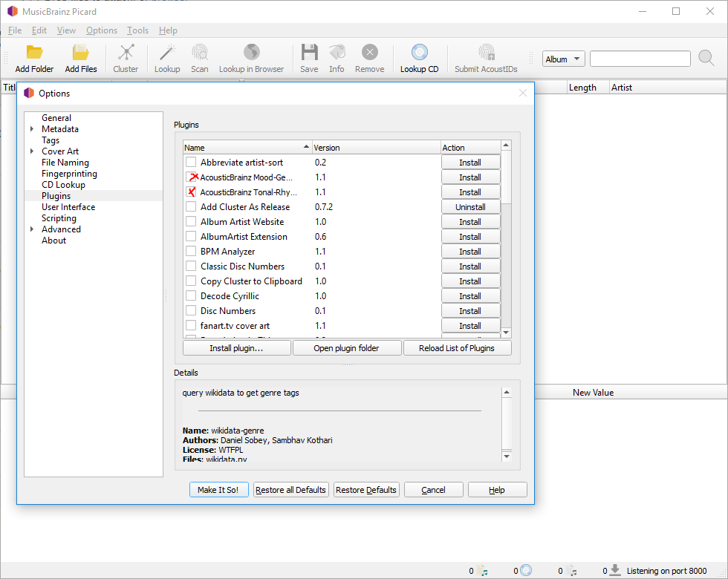Click the downloads arrow icon in status bar
728x579 pixels.
point(615,570)
